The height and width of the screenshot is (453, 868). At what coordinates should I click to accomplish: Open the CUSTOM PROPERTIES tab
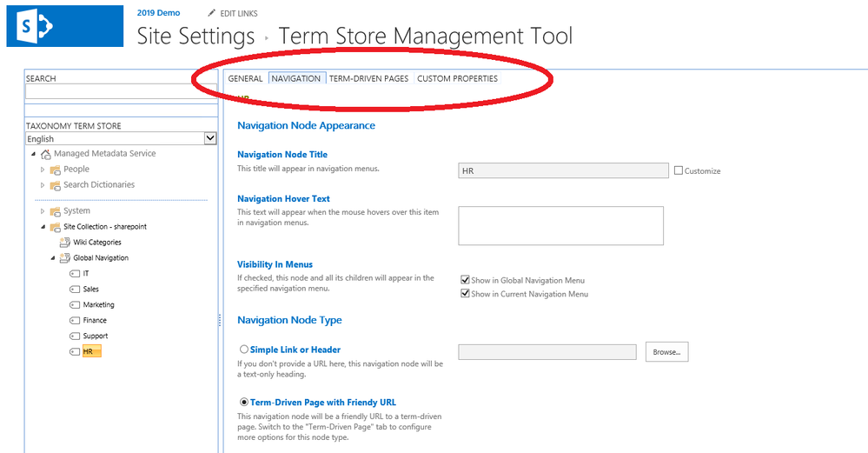coord(457,78)
